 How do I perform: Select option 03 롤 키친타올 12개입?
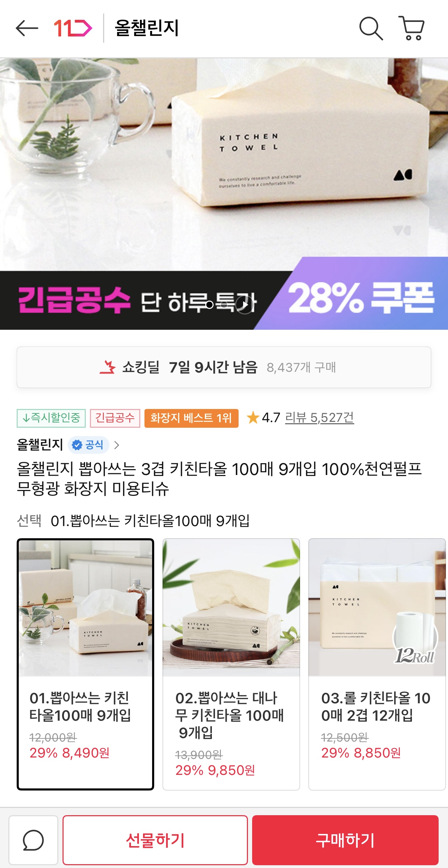pos(377,664)
